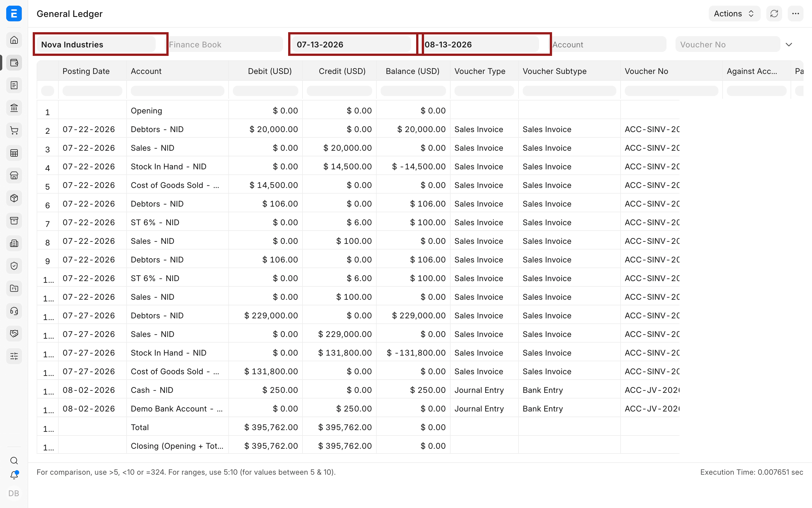Select the $ -131,800.00 balance cell
The image size is (812, 508).
coord(413,353)
